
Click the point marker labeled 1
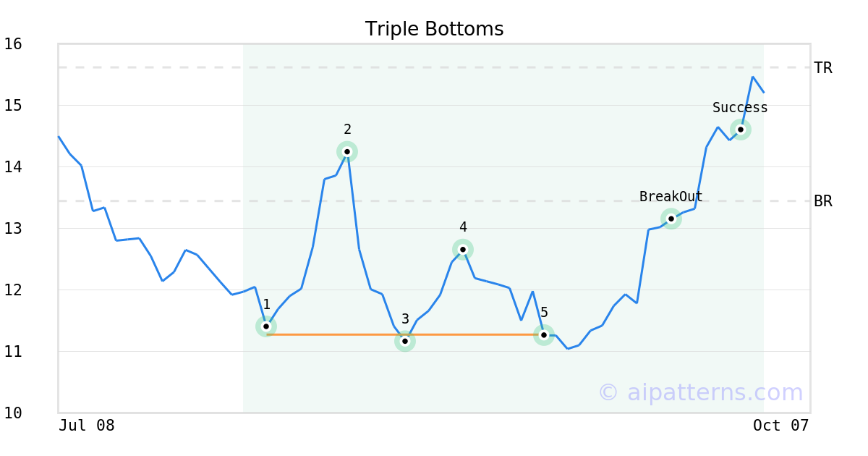click(266, 326)
